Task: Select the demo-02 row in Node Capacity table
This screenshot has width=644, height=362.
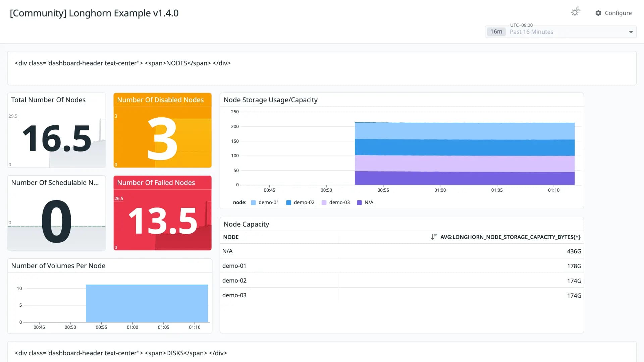Action: 402,281
